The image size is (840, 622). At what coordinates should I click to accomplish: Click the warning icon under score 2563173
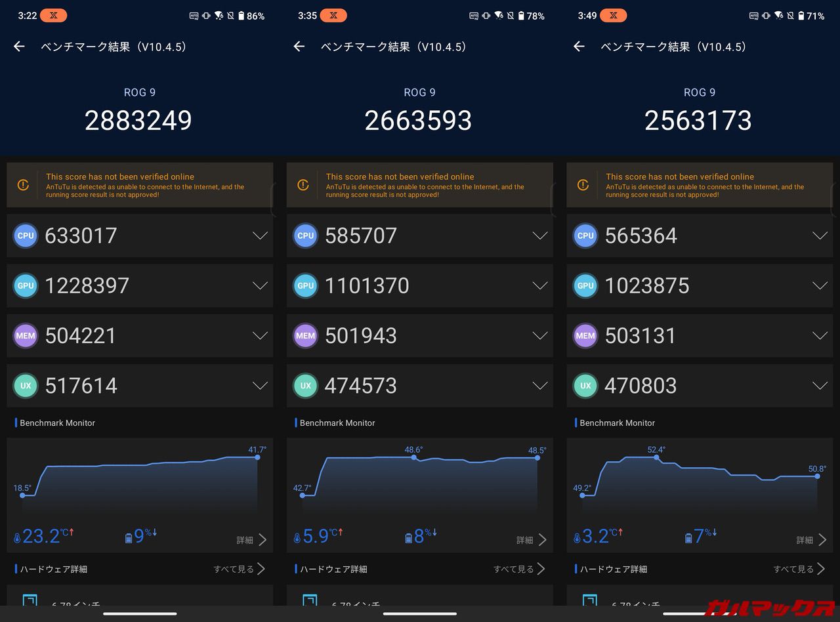click(x=583, y=186)
